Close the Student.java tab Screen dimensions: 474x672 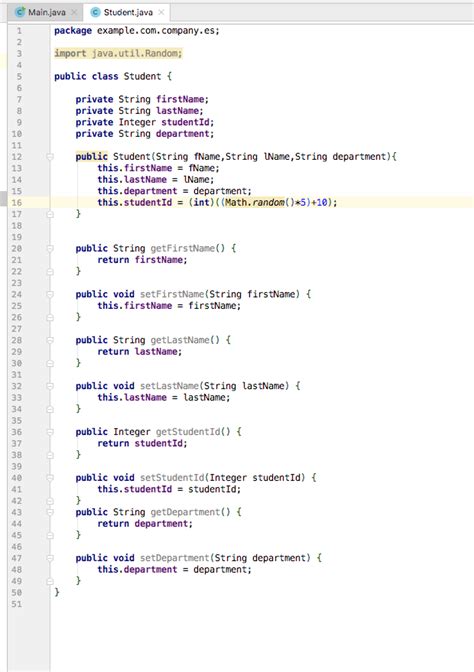pyautogui.click(x=161, y=12)
